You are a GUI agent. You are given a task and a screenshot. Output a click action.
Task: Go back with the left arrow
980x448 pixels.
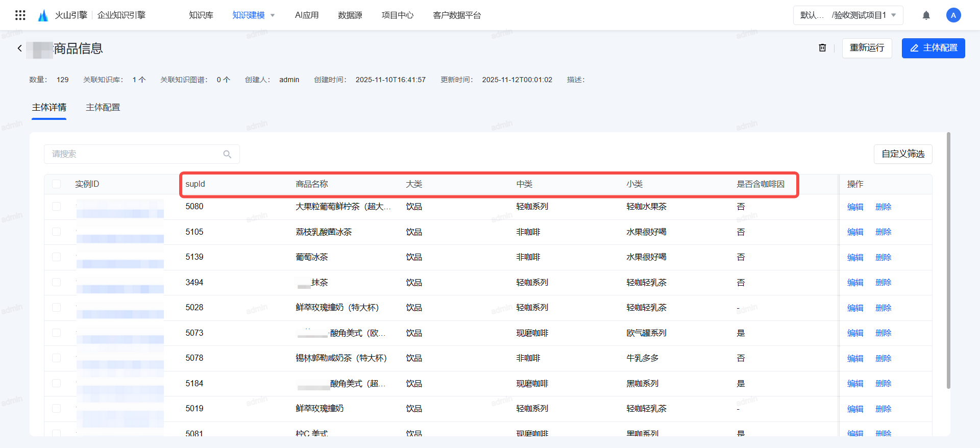point(20,48)
